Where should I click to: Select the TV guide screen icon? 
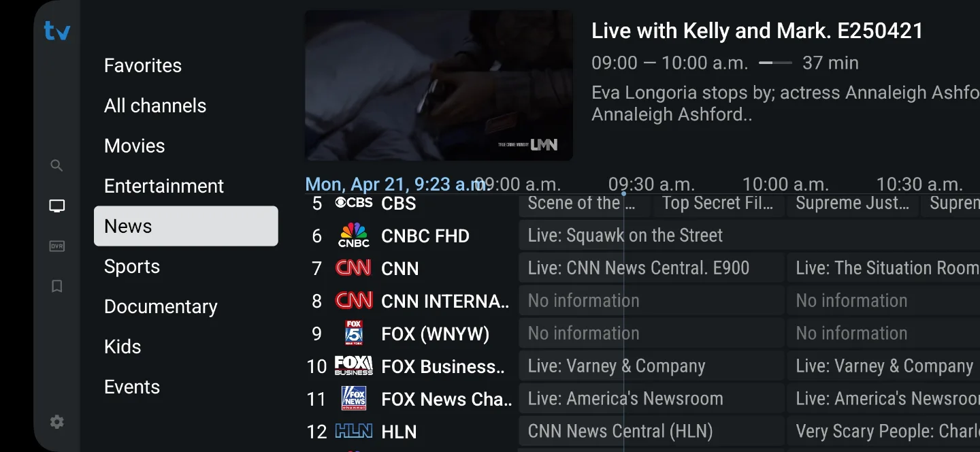57,206
